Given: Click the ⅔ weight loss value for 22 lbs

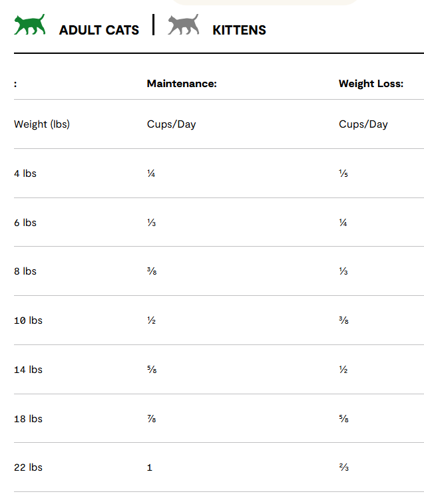Looking at the screenshot, I should [x=343, y=467].
